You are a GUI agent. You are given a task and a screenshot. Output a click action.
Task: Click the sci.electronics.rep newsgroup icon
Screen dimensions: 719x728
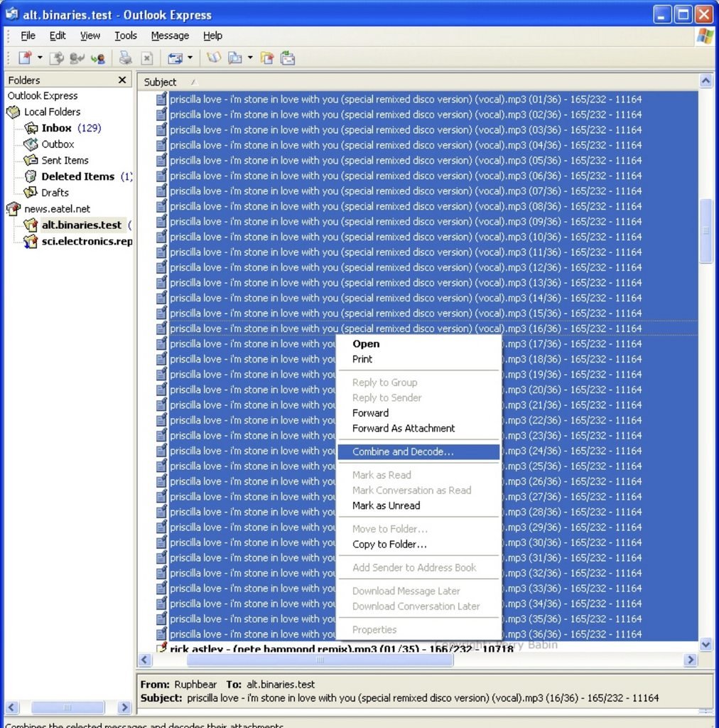31,242
